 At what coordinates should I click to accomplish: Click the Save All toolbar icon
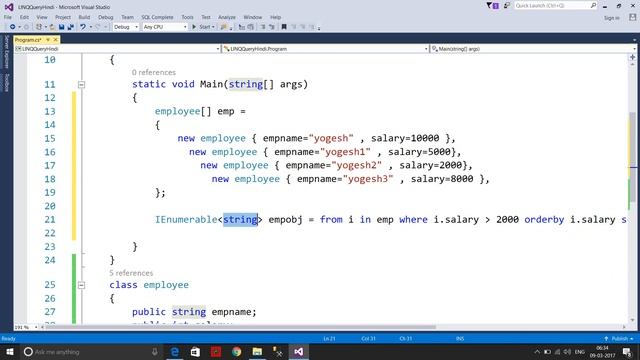[x=71, y=27]
